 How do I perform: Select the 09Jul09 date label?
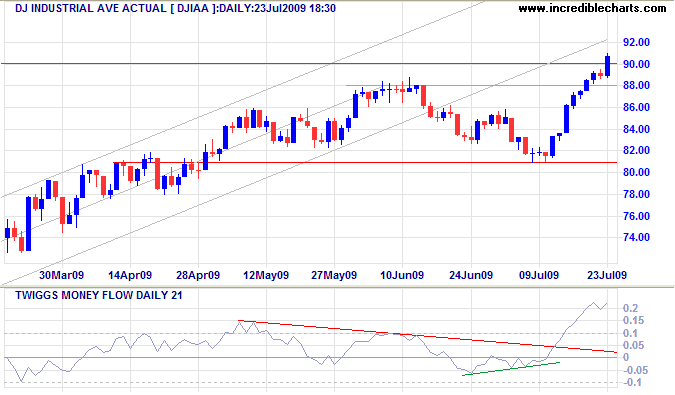point(539,275)
